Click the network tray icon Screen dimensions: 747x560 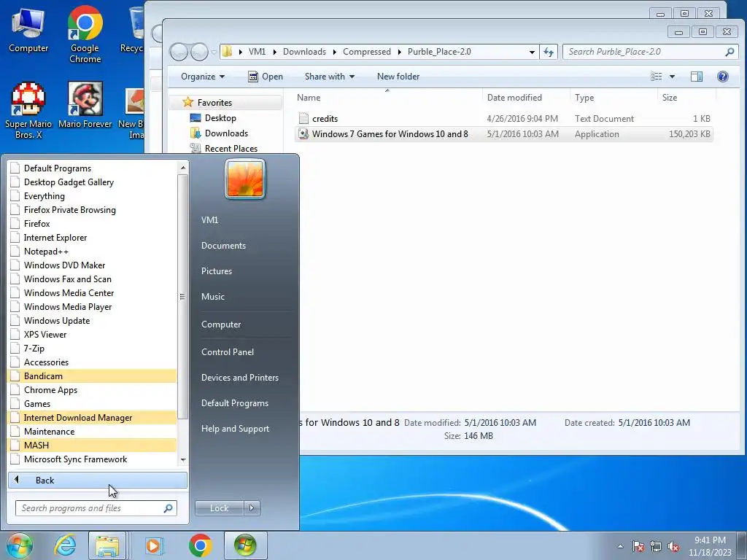coord(656,546)
